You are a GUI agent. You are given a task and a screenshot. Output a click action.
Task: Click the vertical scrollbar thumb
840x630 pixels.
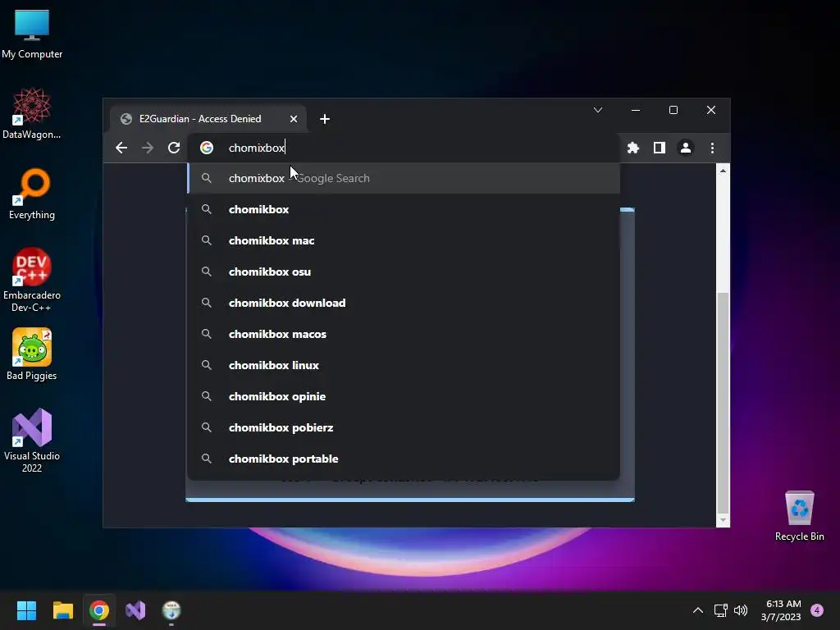pos(723,402)
